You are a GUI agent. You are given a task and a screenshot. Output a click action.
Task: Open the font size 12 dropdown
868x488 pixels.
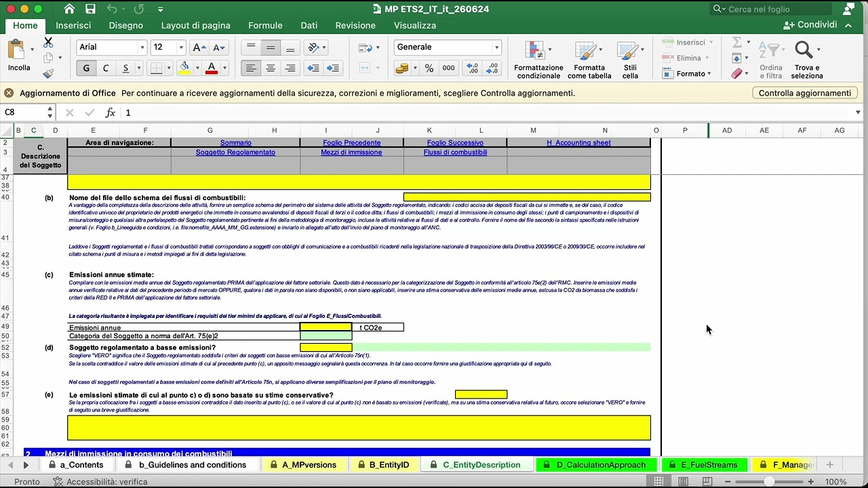[181, 47]
